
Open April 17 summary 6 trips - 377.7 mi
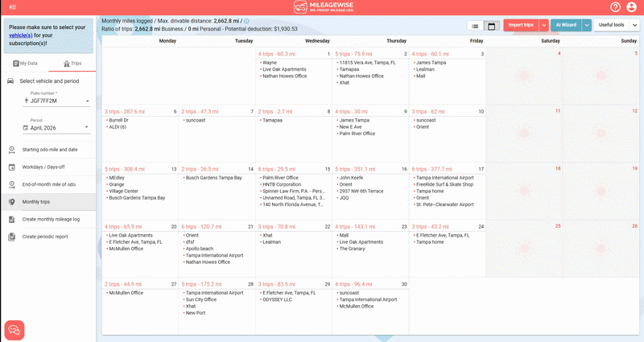(431, 169)
